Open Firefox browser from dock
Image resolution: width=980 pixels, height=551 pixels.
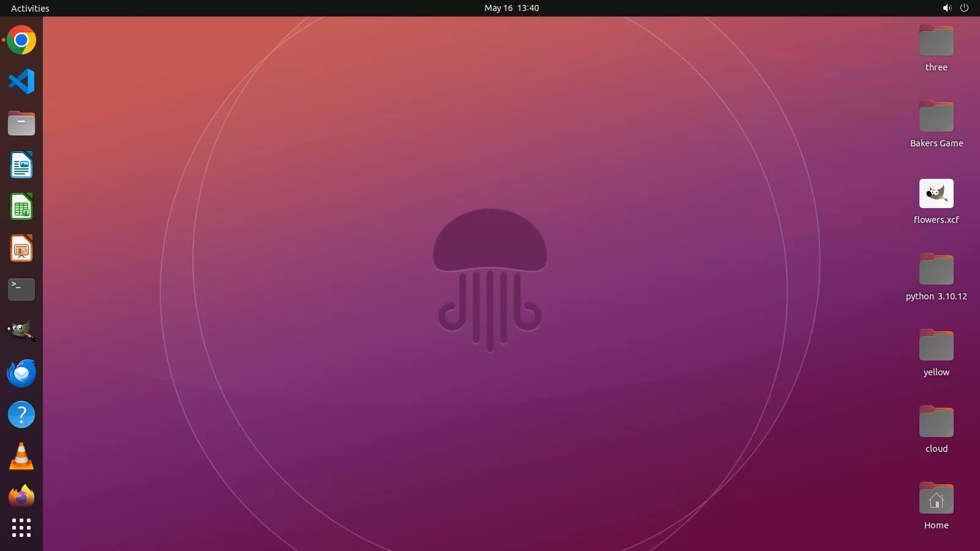pos(21,497)
